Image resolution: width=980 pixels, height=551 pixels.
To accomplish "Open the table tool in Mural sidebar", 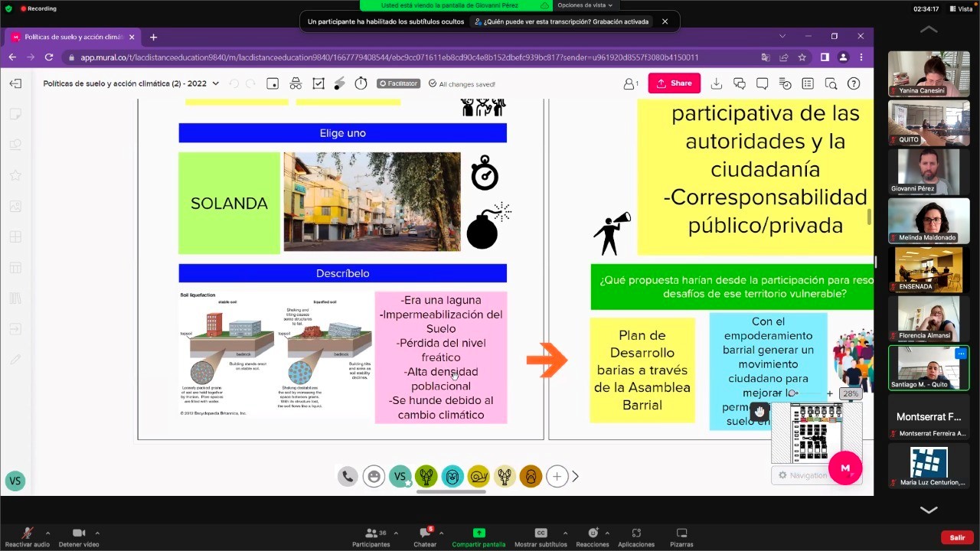I will [x=15, y=268].
